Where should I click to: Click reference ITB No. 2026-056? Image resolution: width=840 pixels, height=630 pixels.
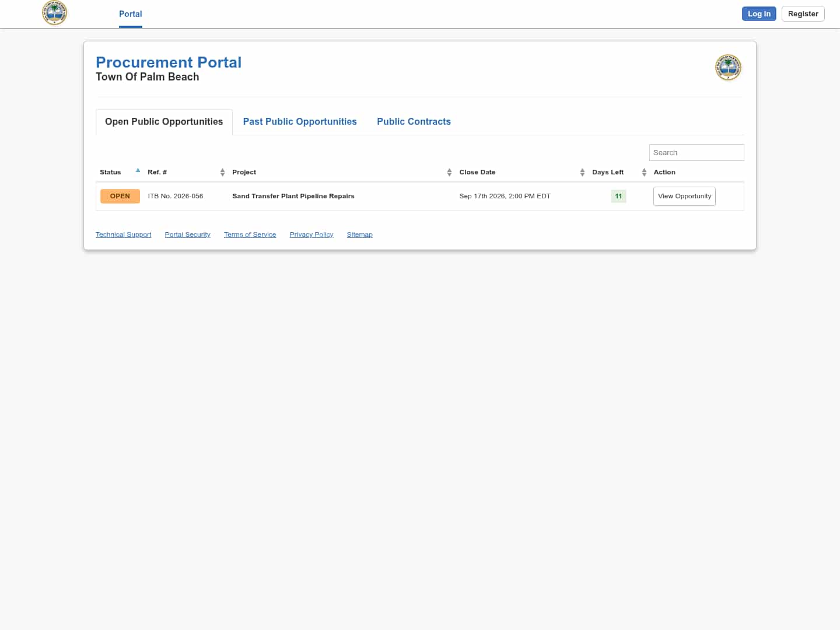click(176, 196)
